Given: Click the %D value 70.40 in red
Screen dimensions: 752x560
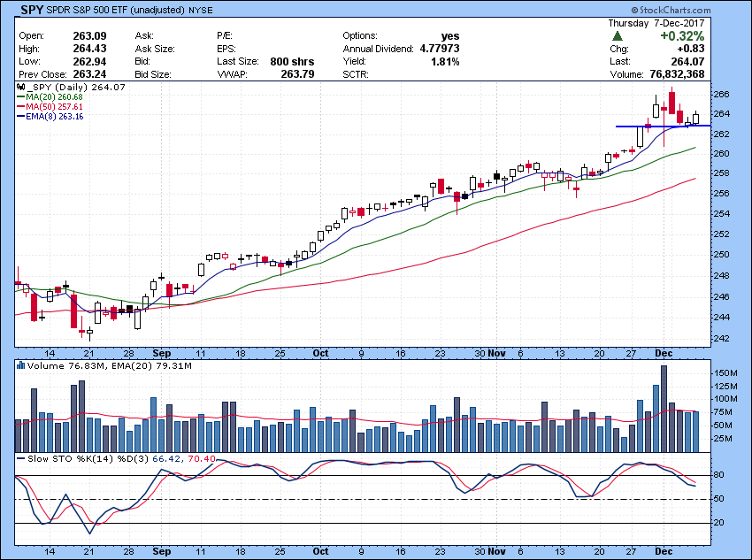Looking at the screenshot, I should click(202, 459).
